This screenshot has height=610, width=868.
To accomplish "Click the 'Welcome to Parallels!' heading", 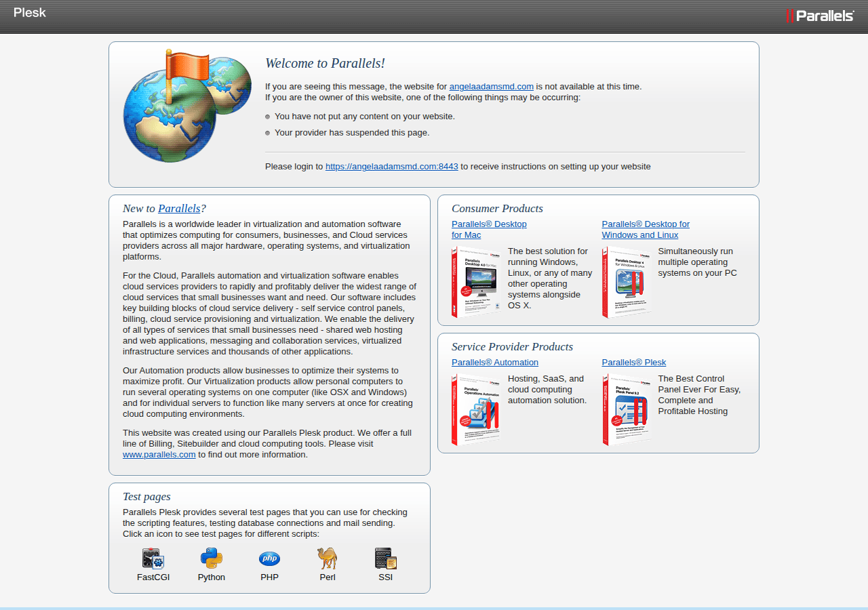I will 325,63.
